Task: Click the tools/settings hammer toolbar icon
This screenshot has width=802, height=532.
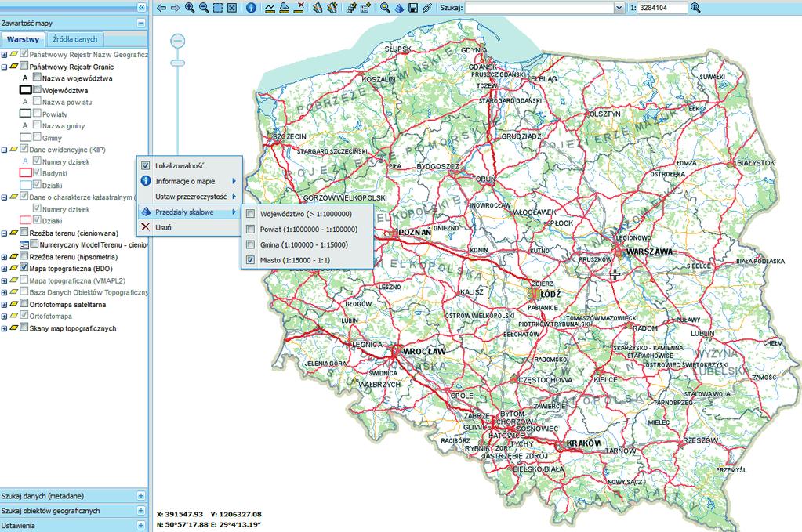Action: coord(351,8)
